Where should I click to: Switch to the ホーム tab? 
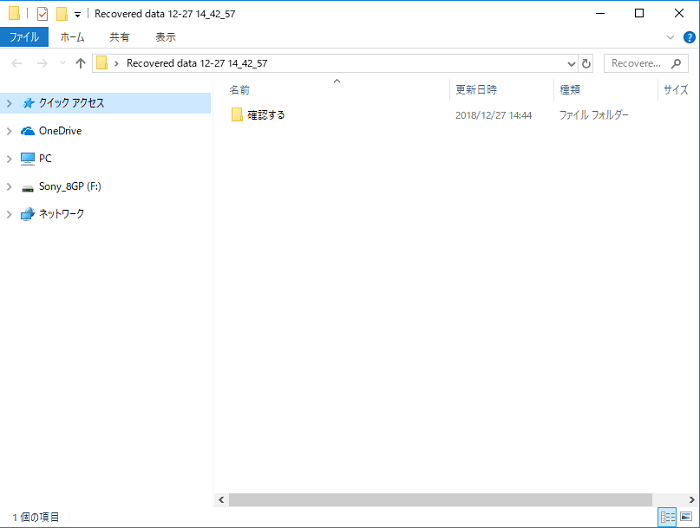(72, 37)
